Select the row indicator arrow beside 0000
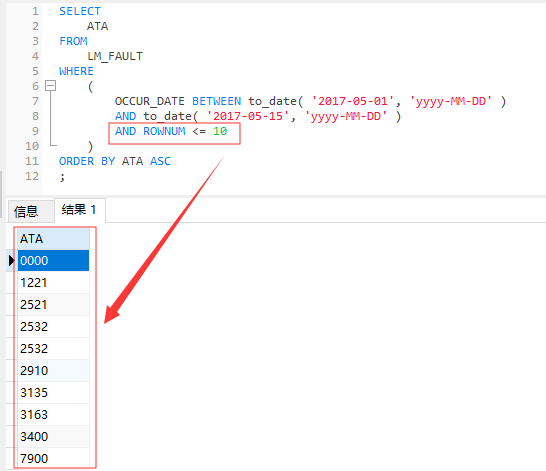The image size is (546, 471). [x=11, y=260]
